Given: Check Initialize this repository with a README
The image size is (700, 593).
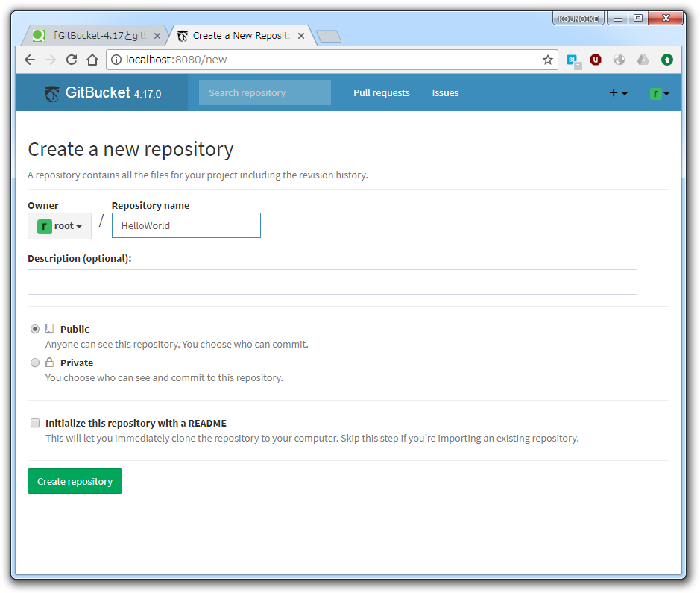Looking at the screenshot, I should click(35, 423).
